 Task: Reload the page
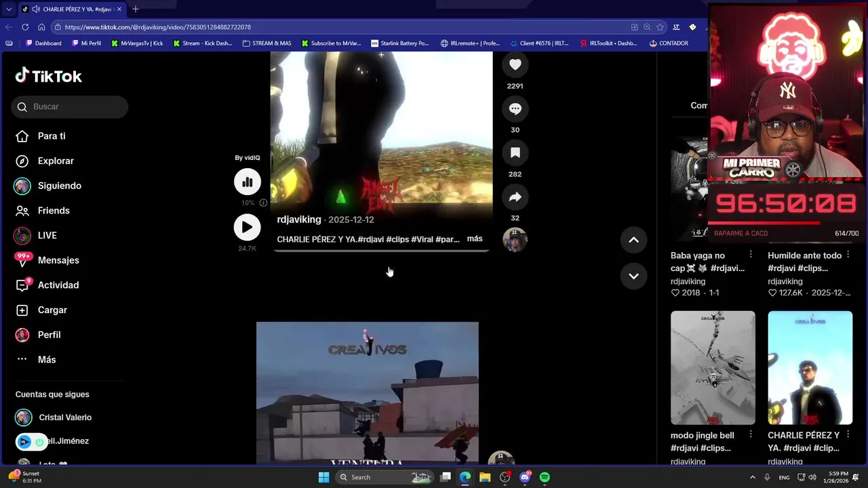25,27
